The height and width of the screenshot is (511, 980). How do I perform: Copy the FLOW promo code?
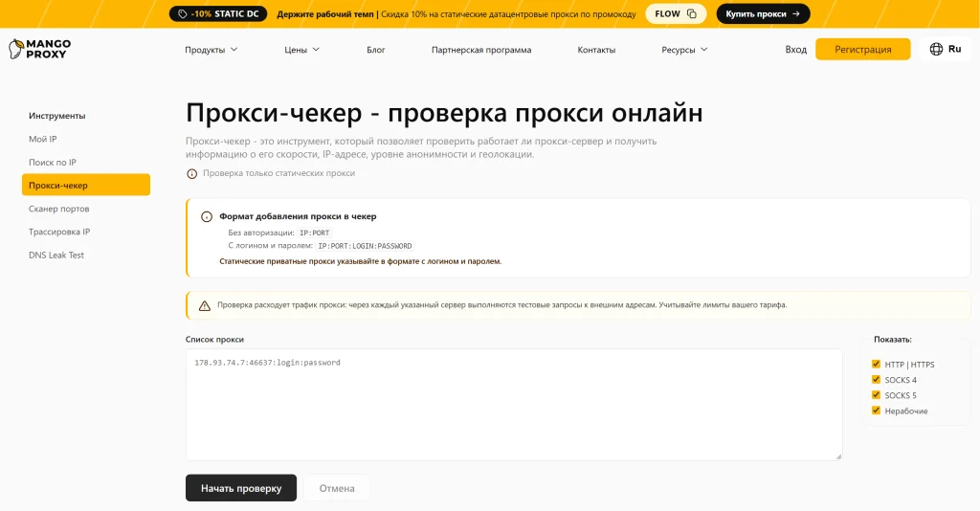tap(691, 13)
